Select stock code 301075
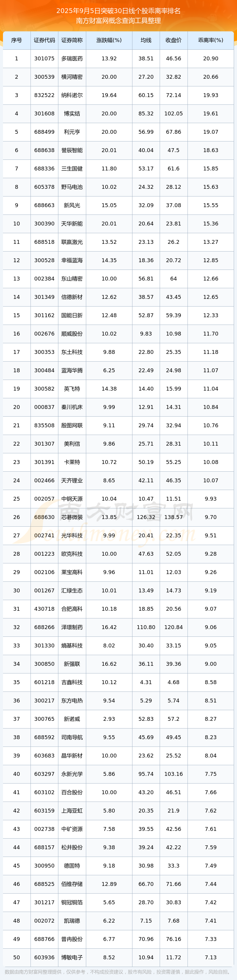The width and height of the screenshot is (237, 980). 44,59
